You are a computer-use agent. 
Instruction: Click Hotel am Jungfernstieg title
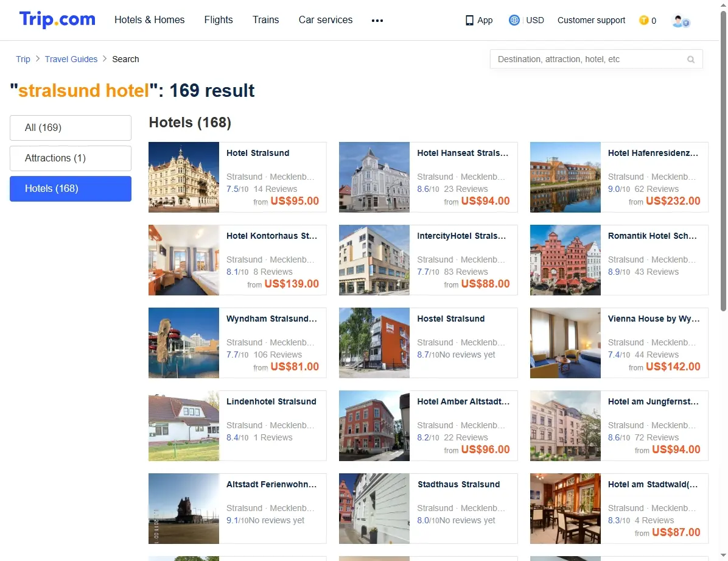[653, 401]
